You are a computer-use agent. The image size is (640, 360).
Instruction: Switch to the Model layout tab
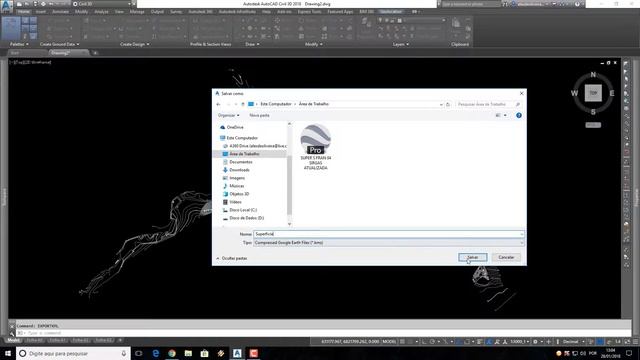(13, 340)
